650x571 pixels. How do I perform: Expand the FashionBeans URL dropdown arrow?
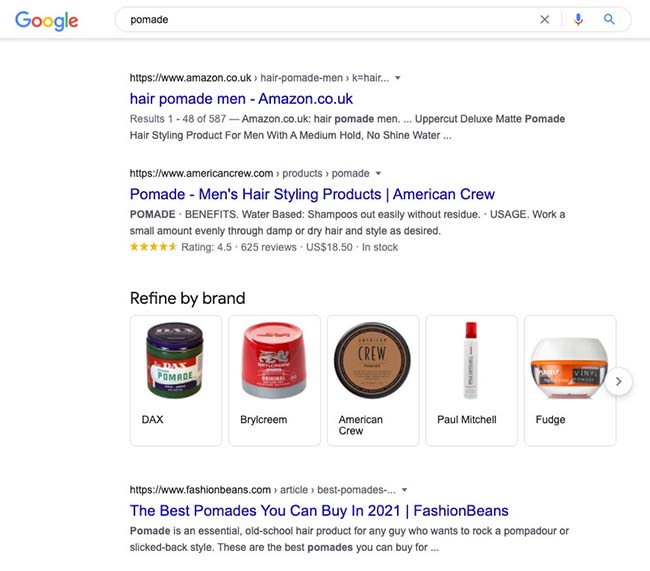403,490
